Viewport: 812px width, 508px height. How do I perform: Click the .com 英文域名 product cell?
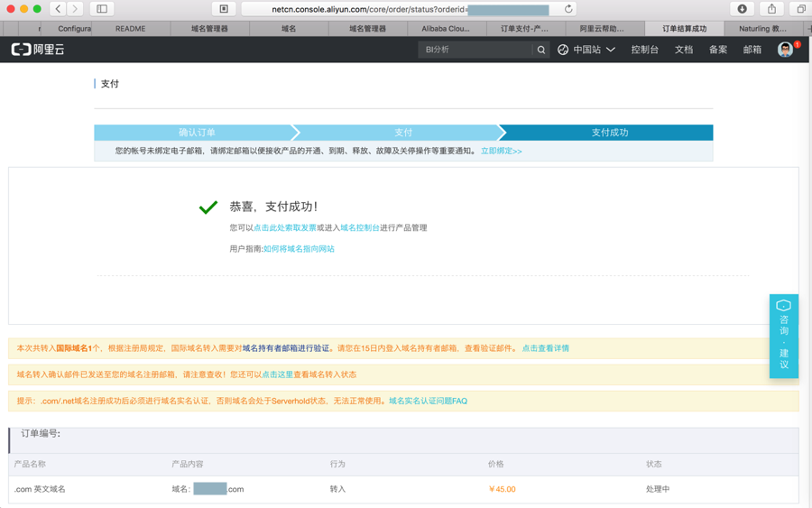[40, 489]
